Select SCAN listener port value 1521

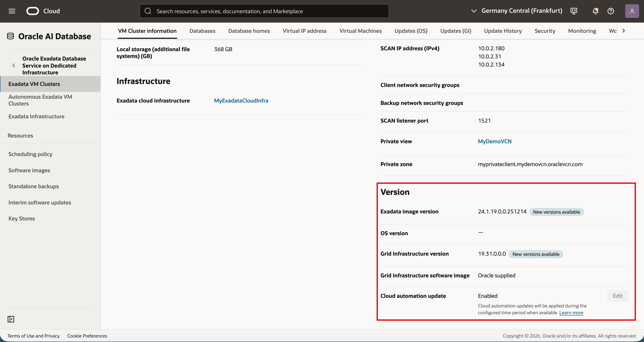(x=484, y=121)
